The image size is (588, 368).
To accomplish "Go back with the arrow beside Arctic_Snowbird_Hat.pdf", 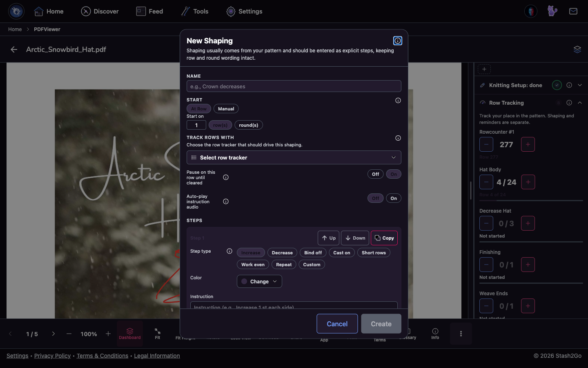I will [14, 49].
